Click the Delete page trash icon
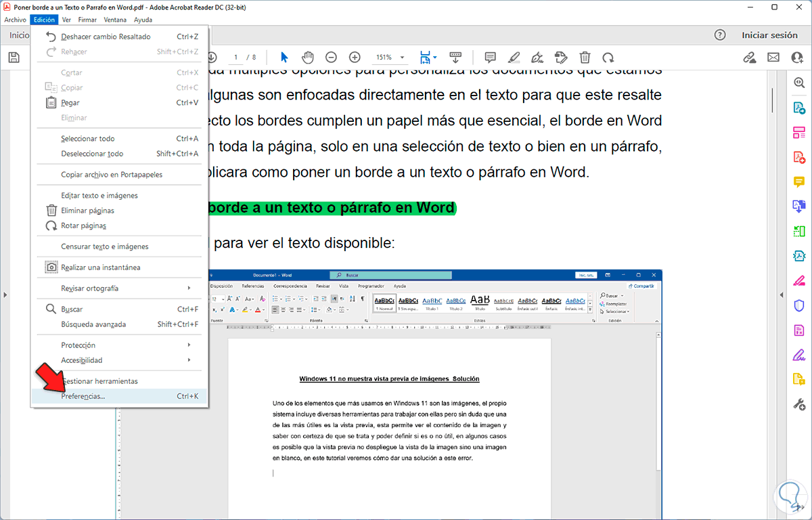The height and width of the screenshot is (520, 812). (585, 58)
